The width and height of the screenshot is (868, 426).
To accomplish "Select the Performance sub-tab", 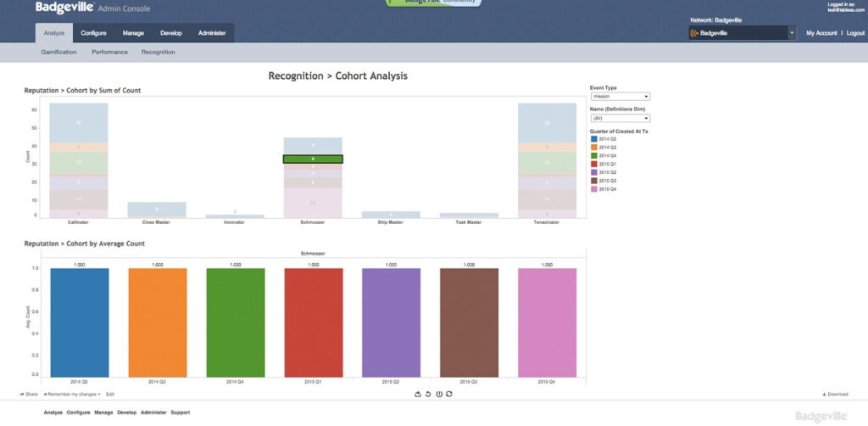I will coord(109,52).
